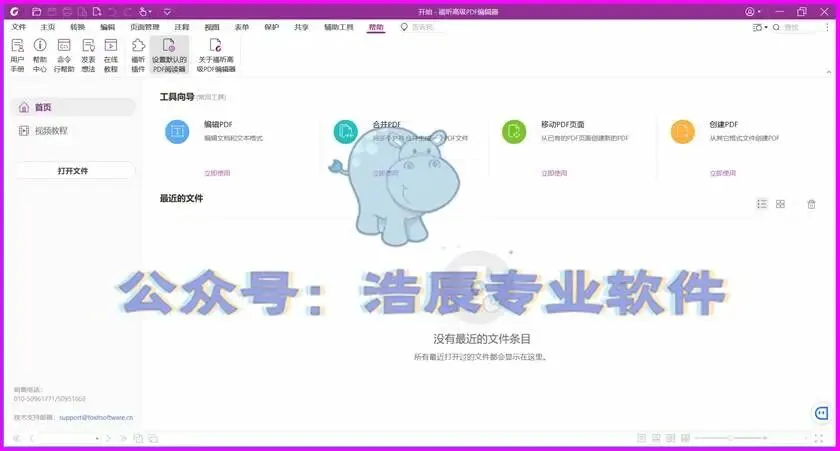Screen dimensions: 840x451
Task: Click the redo arrow in title bar
Action: (128, 11)
